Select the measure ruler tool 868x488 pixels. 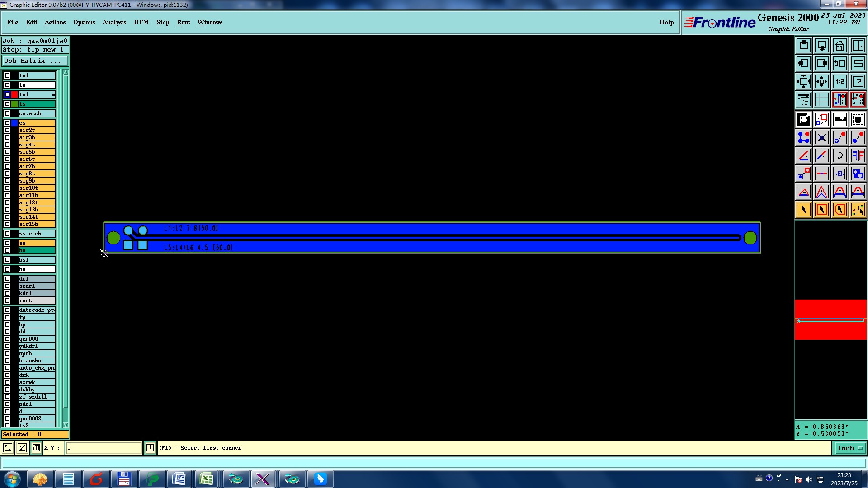[x=840, y=120]
